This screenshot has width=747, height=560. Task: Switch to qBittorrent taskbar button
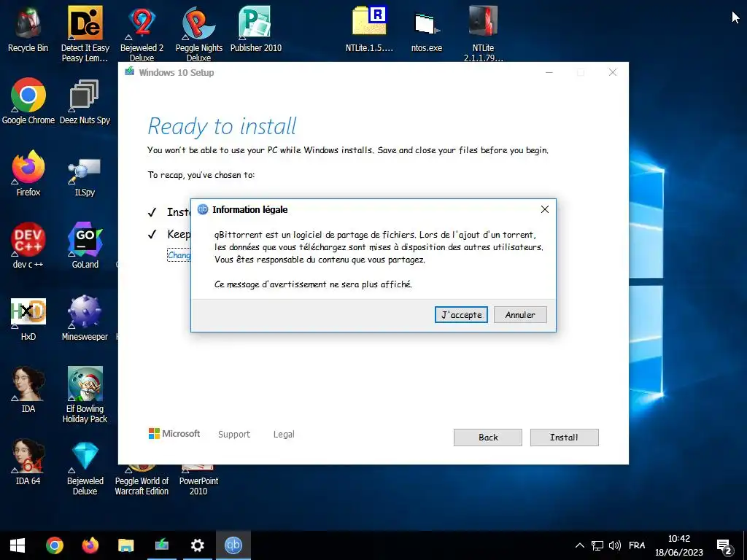[x=233, y=545]
